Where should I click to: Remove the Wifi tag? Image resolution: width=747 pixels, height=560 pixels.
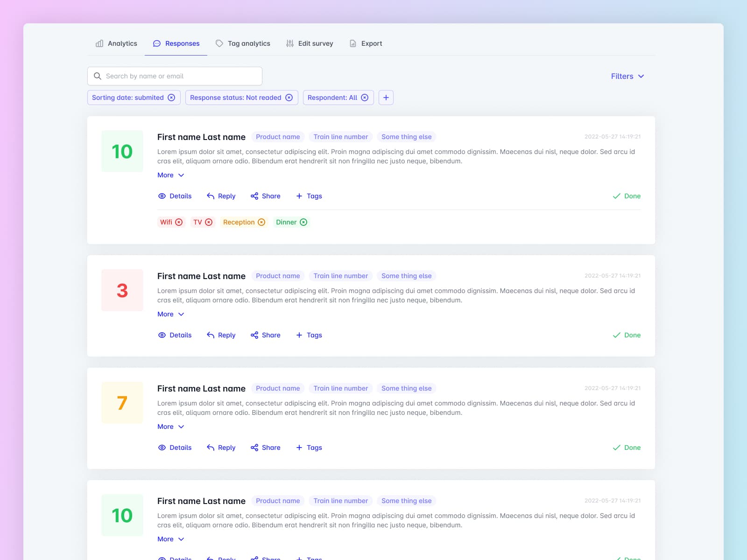179,222
